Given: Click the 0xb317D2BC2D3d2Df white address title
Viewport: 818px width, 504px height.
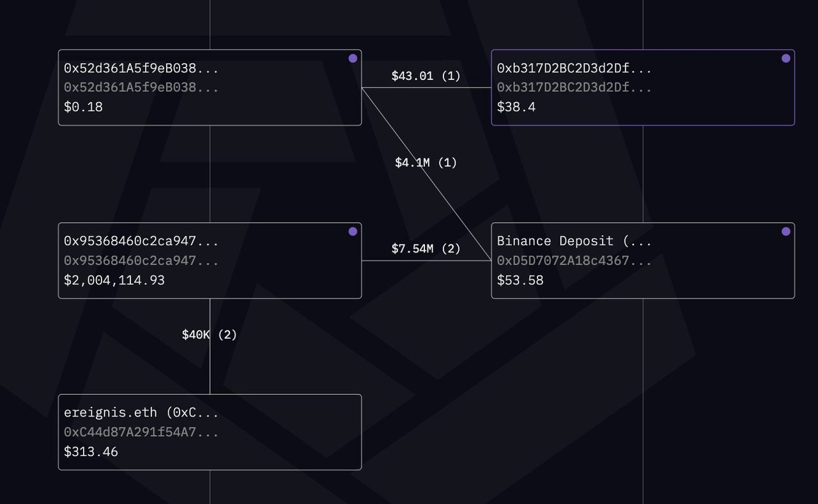Looking at the screenshot, I should coord(574,68).
